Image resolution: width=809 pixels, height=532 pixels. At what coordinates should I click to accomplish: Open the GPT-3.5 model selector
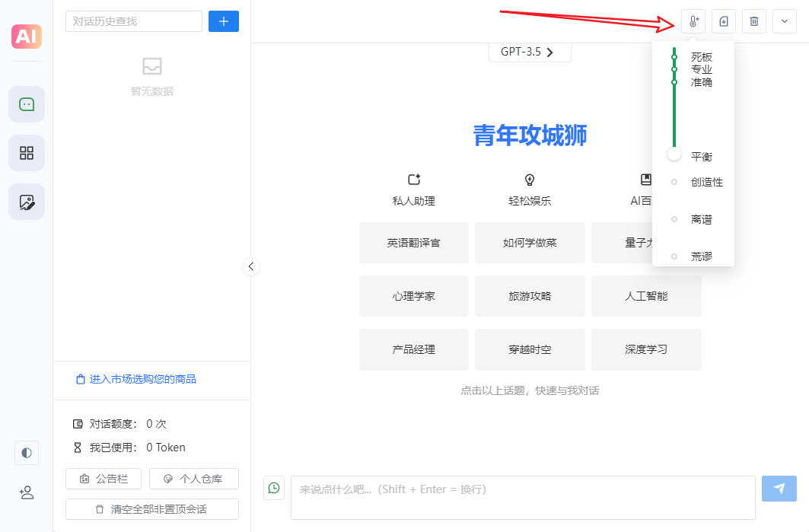pos(530,52)
